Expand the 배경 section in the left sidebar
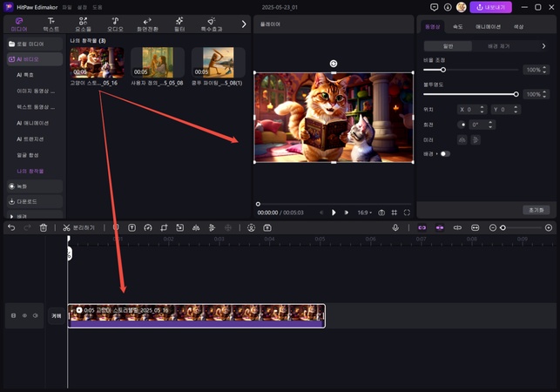Image resolution: width=560 pixels, height=392 pixels. point(12,215)
